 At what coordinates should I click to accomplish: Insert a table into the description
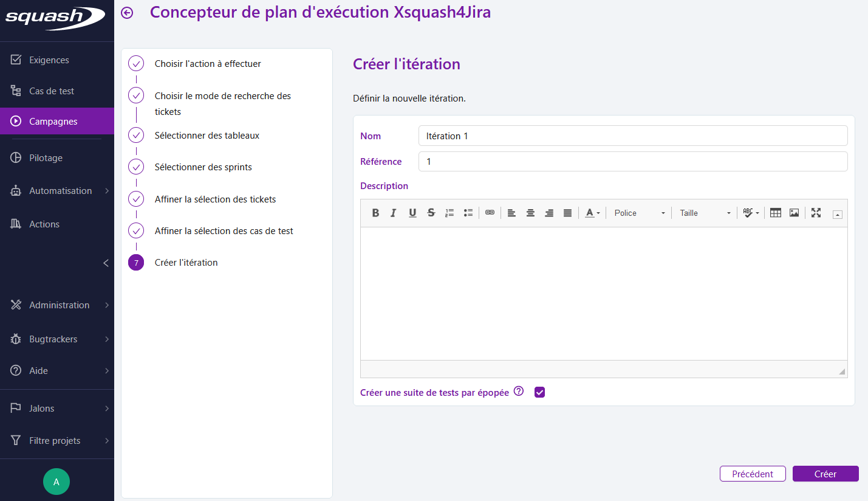coord(775,213)
